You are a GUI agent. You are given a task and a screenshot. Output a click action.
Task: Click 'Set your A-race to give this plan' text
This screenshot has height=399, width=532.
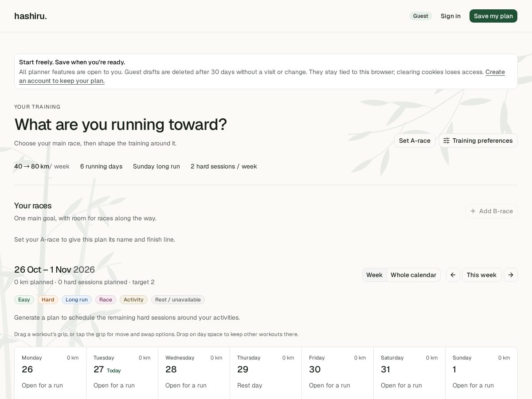94,239
